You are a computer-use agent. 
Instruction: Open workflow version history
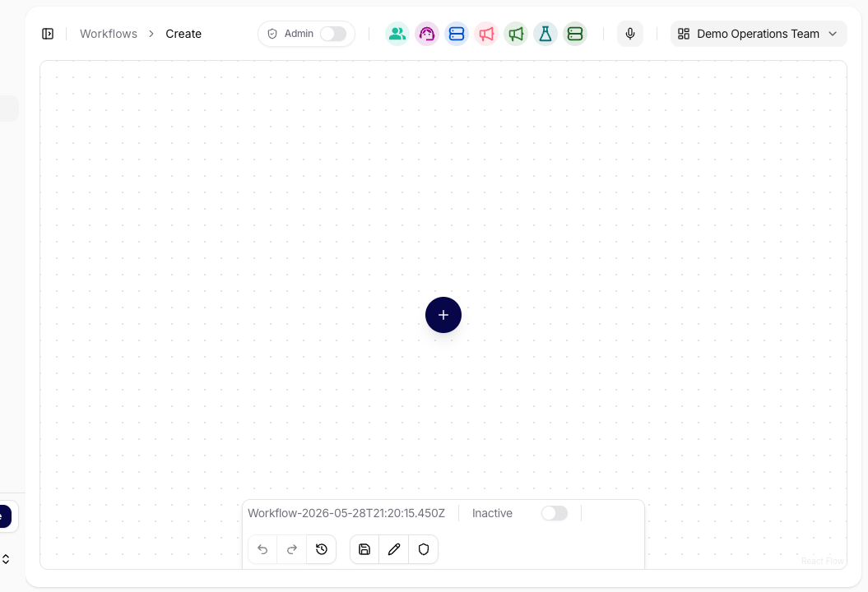click(322, 549)
